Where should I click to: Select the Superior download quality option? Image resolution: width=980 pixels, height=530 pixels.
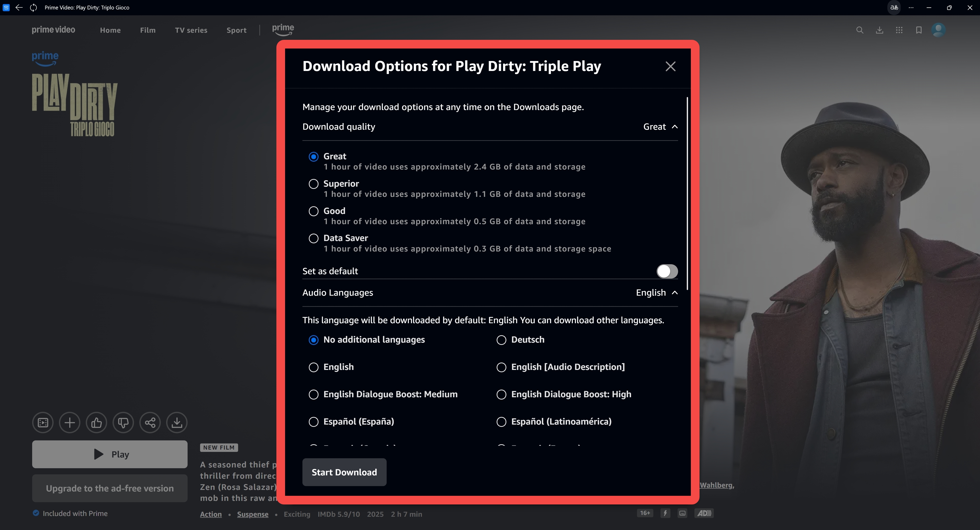(x=313, y=184)
